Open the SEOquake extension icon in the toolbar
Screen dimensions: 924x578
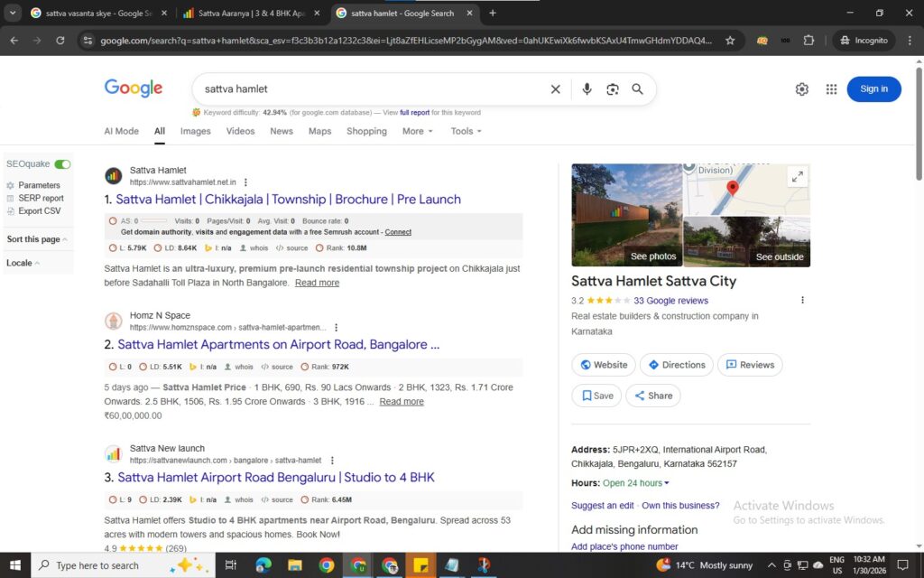[761, 40]
